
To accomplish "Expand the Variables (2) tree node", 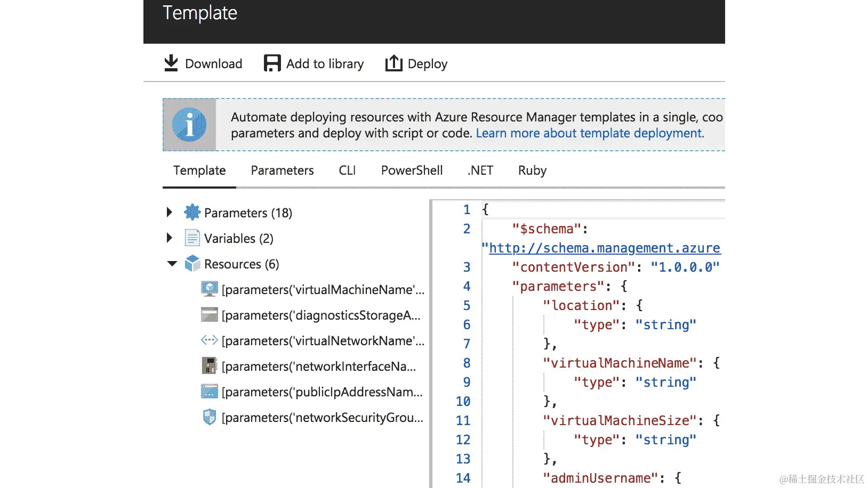I will 170,238.
